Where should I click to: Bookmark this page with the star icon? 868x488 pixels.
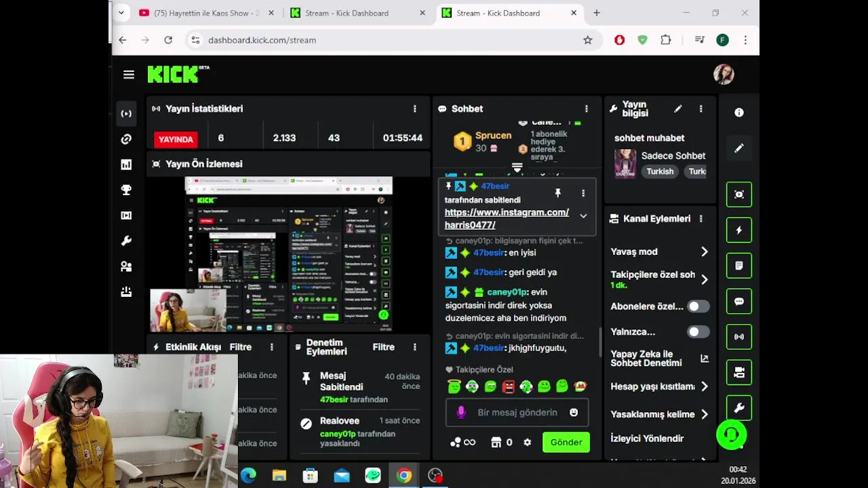(x=588, y=40)
